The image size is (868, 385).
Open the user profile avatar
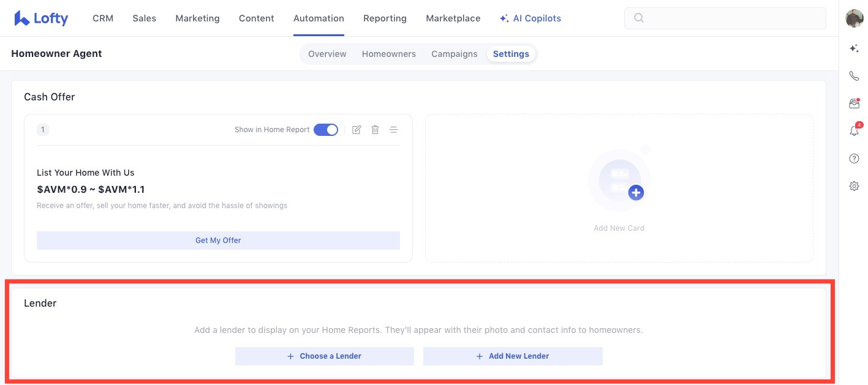pyautogui.click(x=855, y=18)
